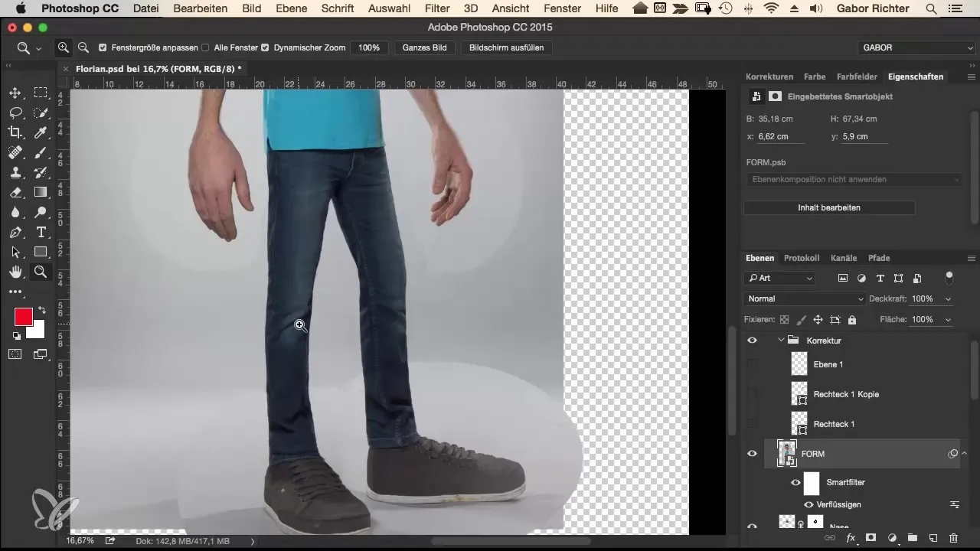
Task: Hide the FORM layer visibility eye
Action: (x=752, y=454)
